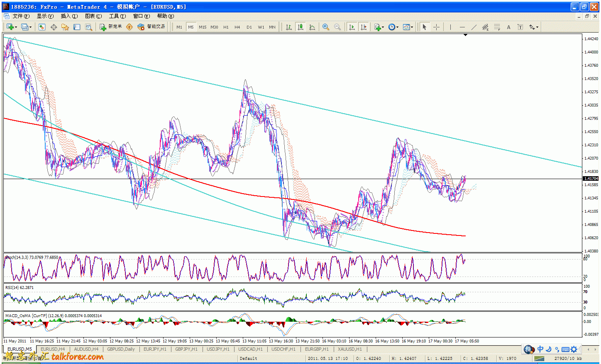601x364 pixels.
Task: Open the 帮助(H) menu
Action: (x=165, y=16)
